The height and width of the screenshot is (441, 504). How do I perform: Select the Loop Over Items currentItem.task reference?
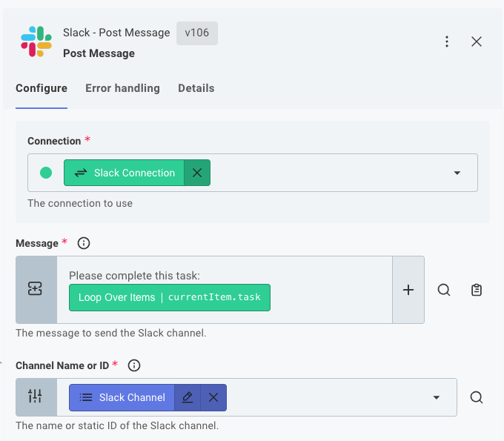pyautogui.click(x=170, y=297)
